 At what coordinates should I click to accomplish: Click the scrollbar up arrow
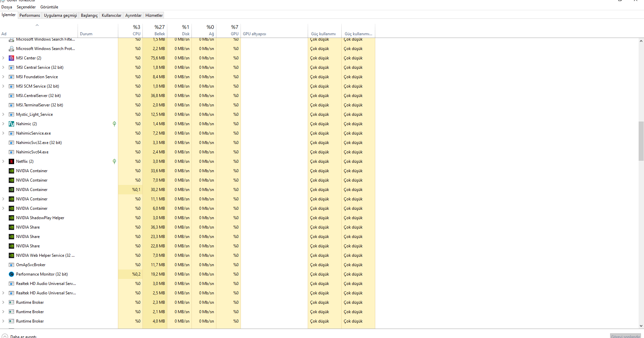tap(641, 41)
